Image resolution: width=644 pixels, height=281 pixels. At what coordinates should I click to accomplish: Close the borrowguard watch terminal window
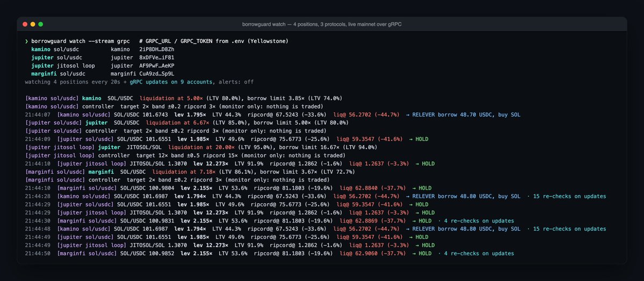pyautogui.click(x=25, y=24)
